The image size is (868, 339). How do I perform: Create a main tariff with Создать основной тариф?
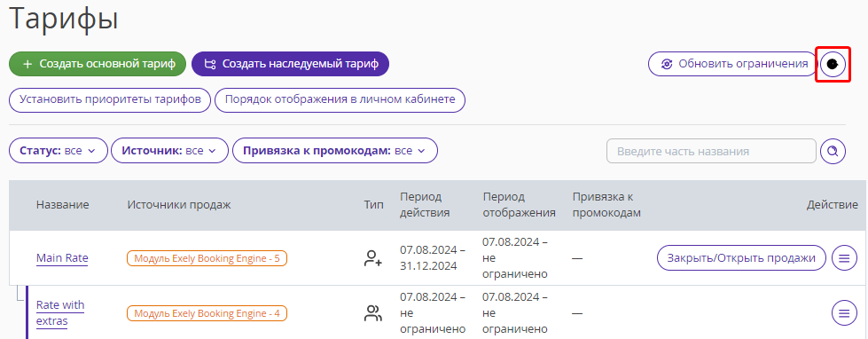[x=98, y=64]
